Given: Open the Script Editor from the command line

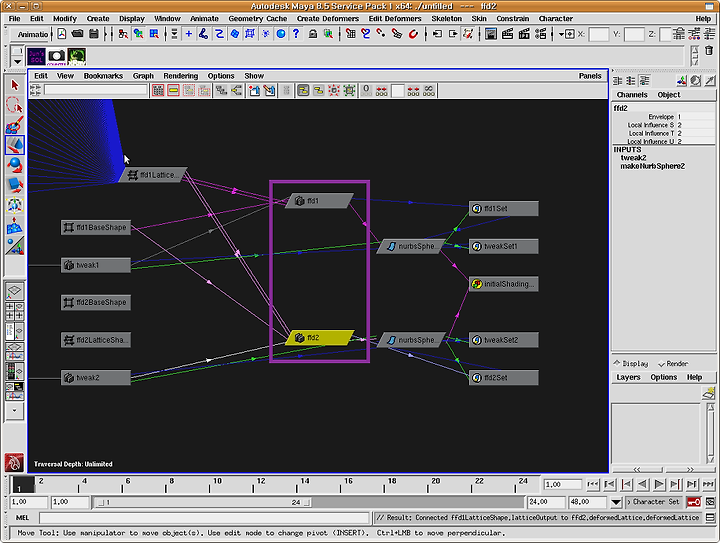Looking at the screenshot, I should tap(710, 518).
